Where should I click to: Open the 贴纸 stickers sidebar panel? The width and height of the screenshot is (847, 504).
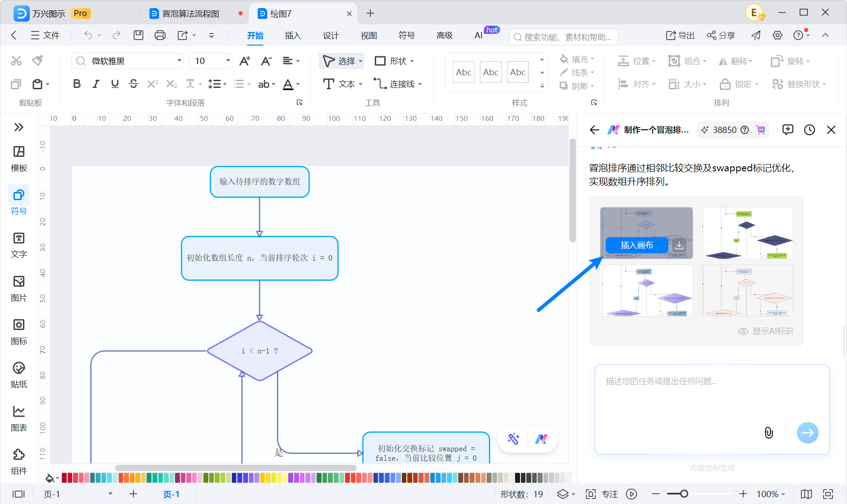(19, 375)
